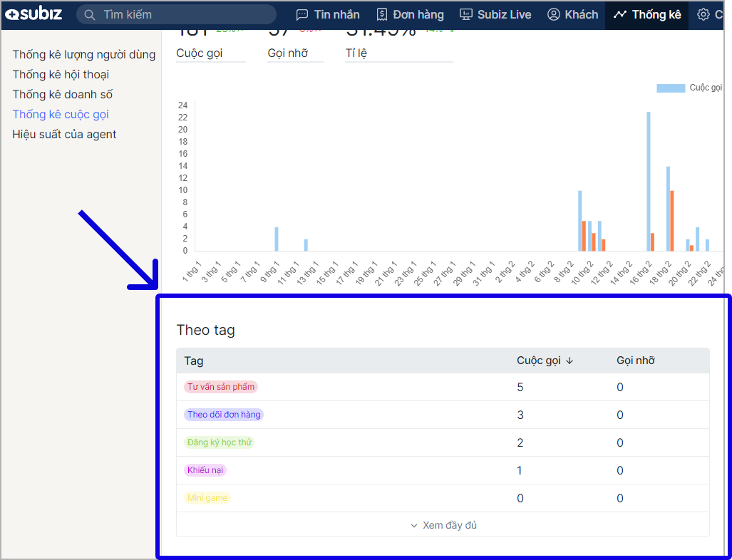Click the Subiz logo
This screenshot has width=732, height=560.
pos(34,14)
